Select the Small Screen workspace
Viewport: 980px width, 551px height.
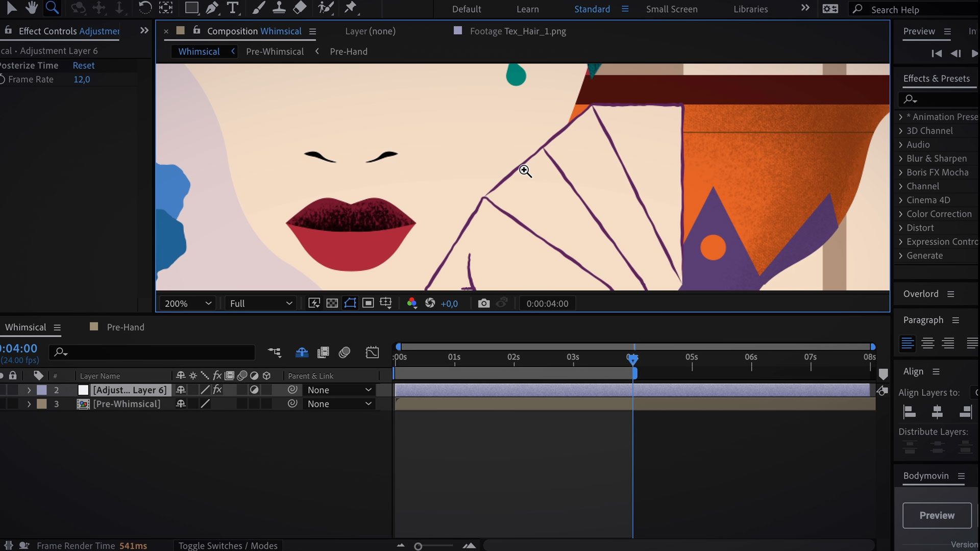671,9
